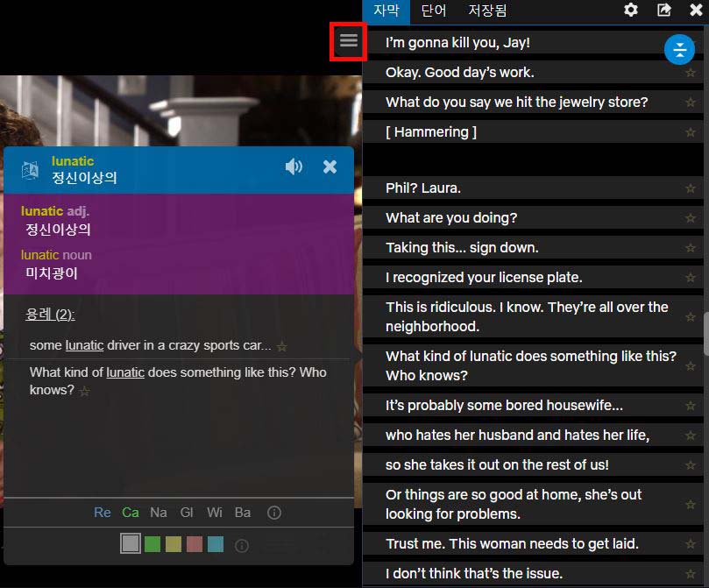The image size is (709, 588).
Task: Toggle the hamburger menu beside subtitle list
Action: click(348, 40)
